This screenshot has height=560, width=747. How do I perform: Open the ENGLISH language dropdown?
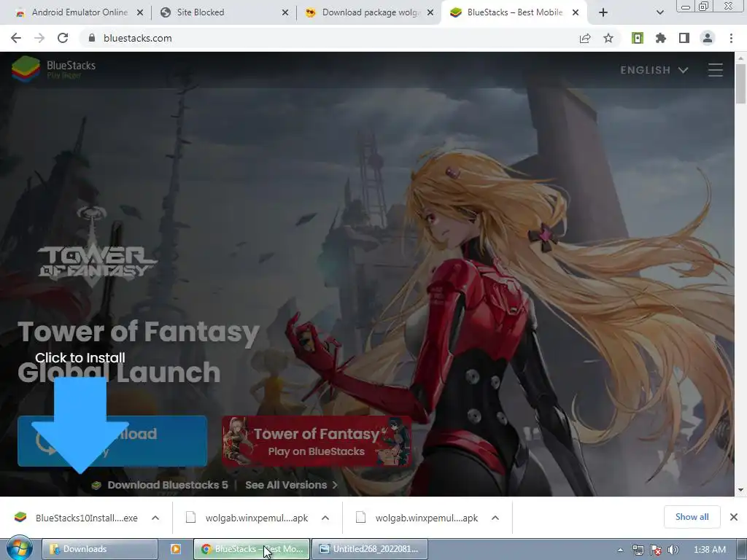[654, 70]
